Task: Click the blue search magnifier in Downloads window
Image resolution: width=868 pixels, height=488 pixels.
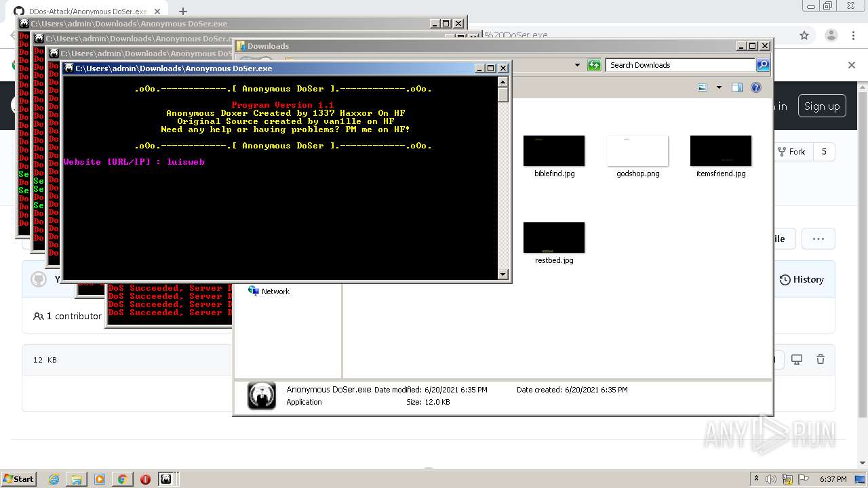Action: 763,65
